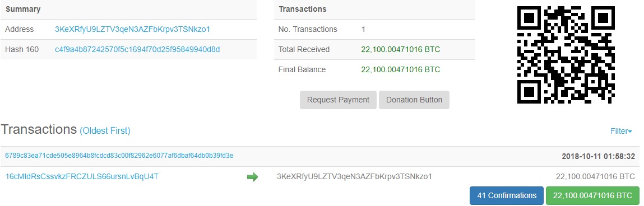Toggle the Oldest First sort link
Image resolution: width=644 pixels, height=206 pixels.
105,131
